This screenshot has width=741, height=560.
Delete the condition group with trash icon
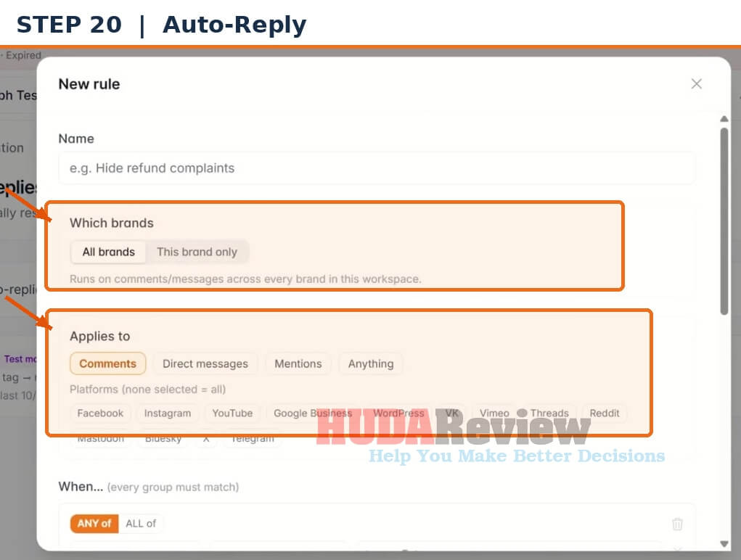pyautogui.click(x=677, y=524)
